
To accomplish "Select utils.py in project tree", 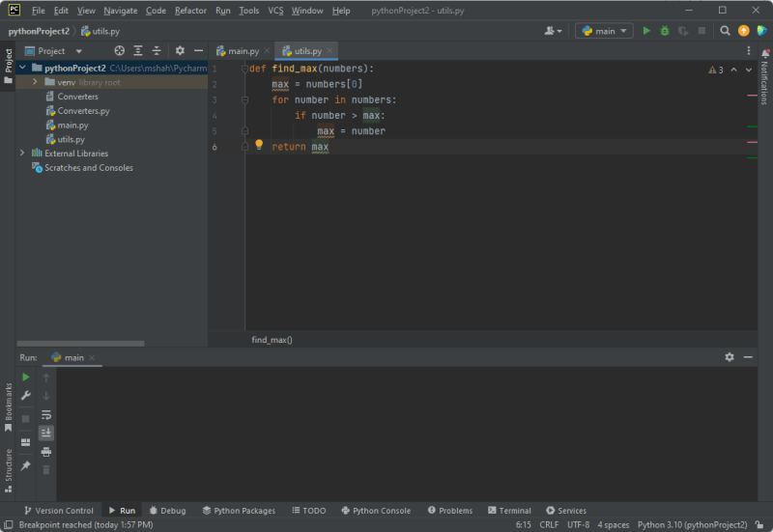I will (x=71, y=139).
